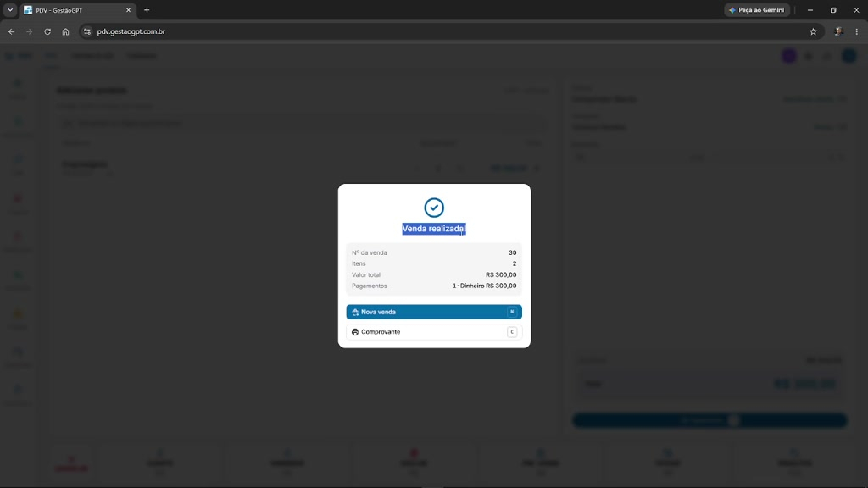
Task: Bookmark this page with the star icon
Action: pyautogui.click(x=813, y=31)
